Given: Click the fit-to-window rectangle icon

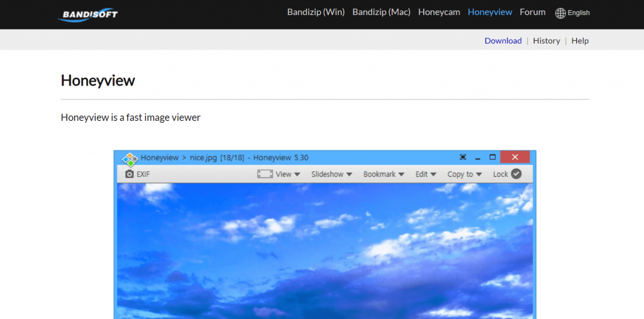Looking at the screenshot, I should pos(265,174).
